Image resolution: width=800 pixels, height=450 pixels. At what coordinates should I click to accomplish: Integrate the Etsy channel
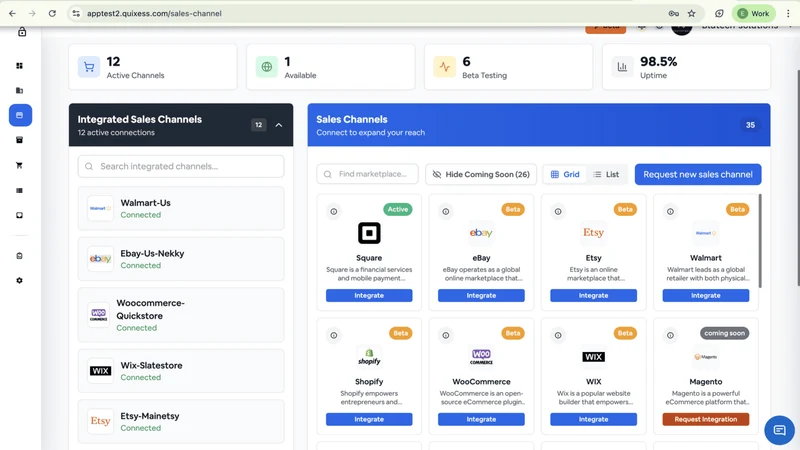pos(593,295)
